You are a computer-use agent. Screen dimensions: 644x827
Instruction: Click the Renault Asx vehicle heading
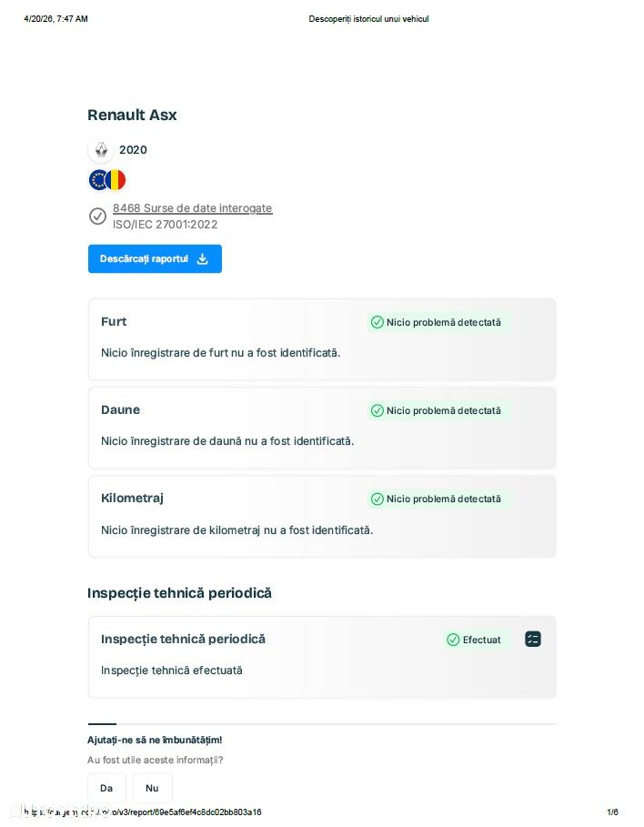pyautogui.click(x=132, y=116)
